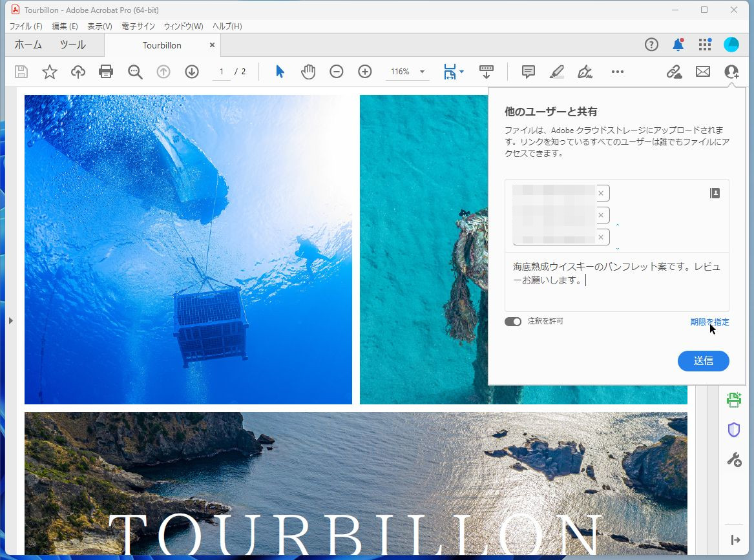Image resolution: width=754 pixels, height=560 pixels.
Task: Print the Tourbillon document
Action: pos(106,71)
